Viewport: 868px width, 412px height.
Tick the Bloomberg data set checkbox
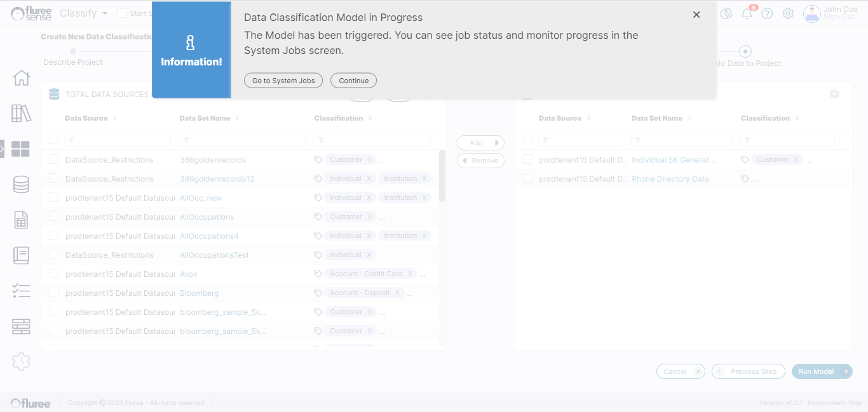click(x=54, y=293)
